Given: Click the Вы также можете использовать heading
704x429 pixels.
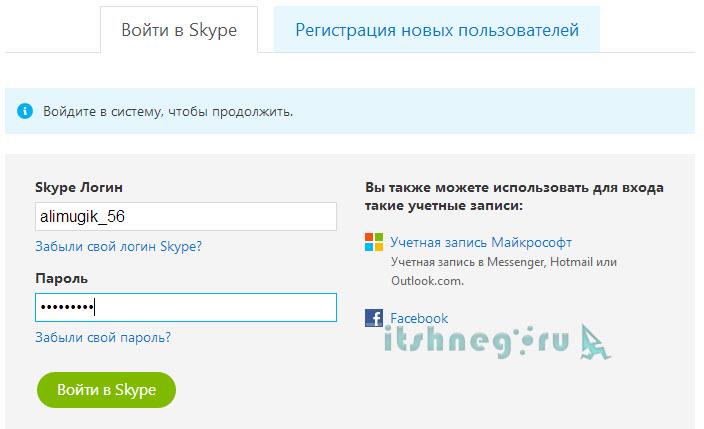Looking at the screenshot, I should click(514, 196).
